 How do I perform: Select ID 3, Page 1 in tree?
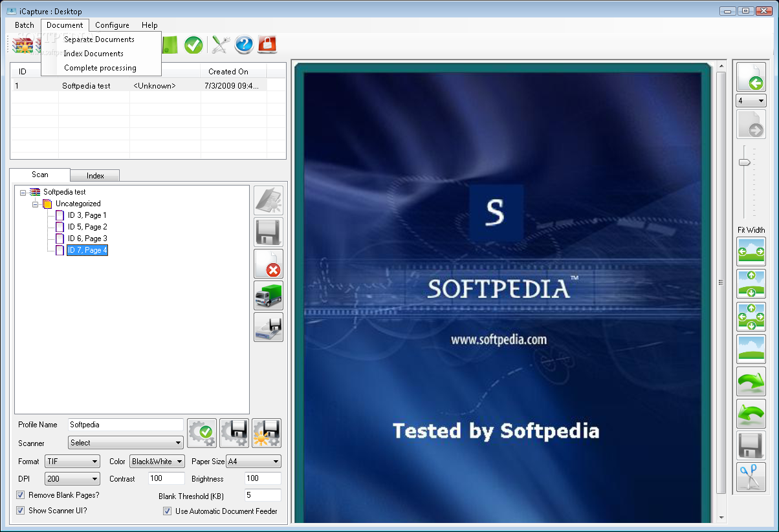pyautogui.click(x=87, y=215)
